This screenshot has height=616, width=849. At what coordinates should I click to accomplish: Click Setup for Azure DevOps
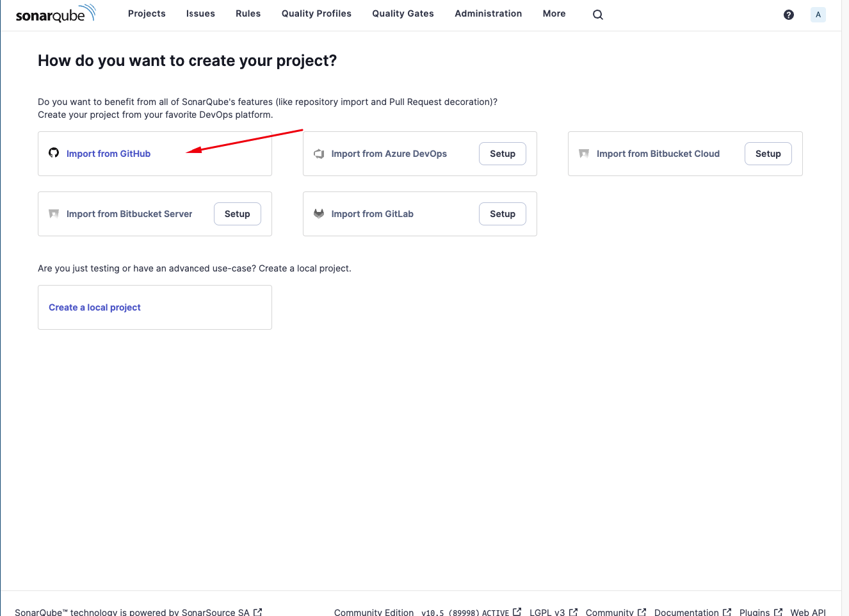point(503,154)
